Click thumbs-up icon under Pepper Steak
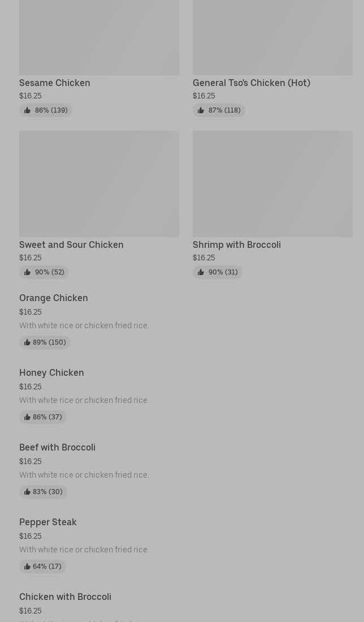The image size is (364, 622). pyautogui.click(x=27, y=567)
